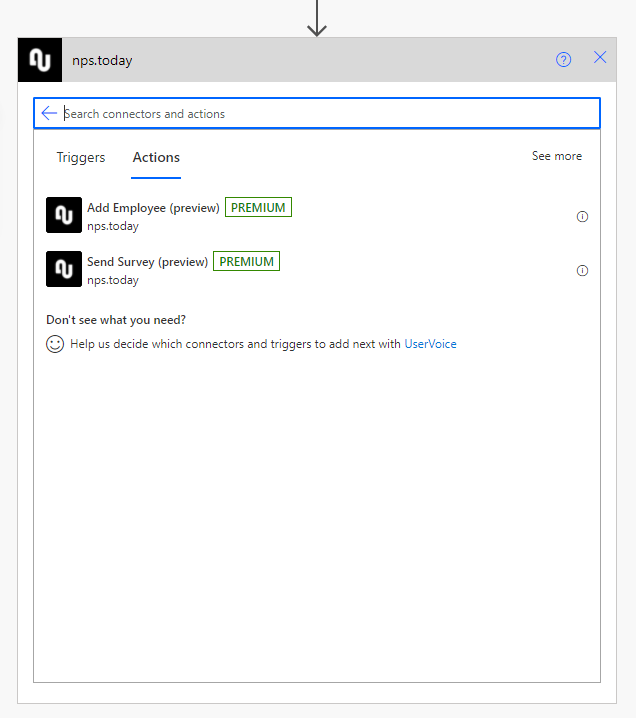Show info for the Add Employee action
Image resolution: width=636 pixels, height=718 pixels.
click(x=582, y=217)
